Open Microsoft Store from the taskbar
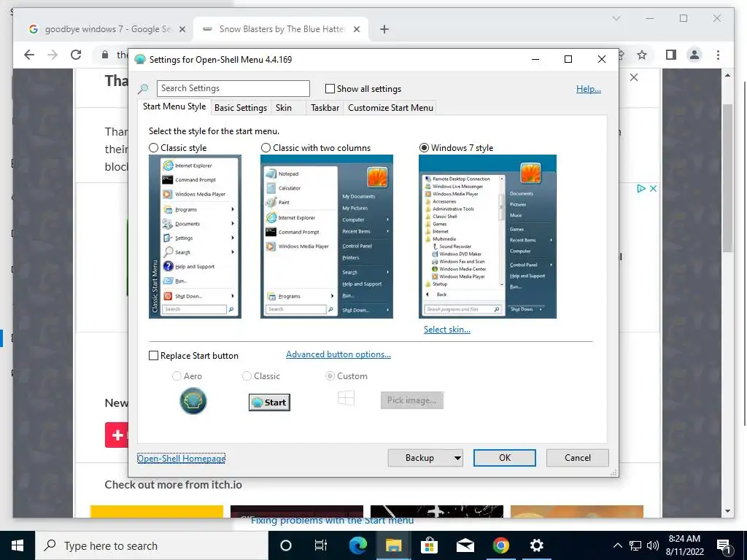This screenshot has width=747, height=560. click(429, 545)
